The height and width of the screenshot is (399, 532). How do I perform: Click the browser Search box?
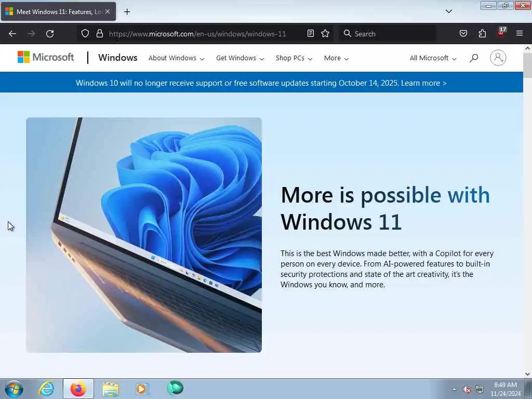(x=388, y=34)
